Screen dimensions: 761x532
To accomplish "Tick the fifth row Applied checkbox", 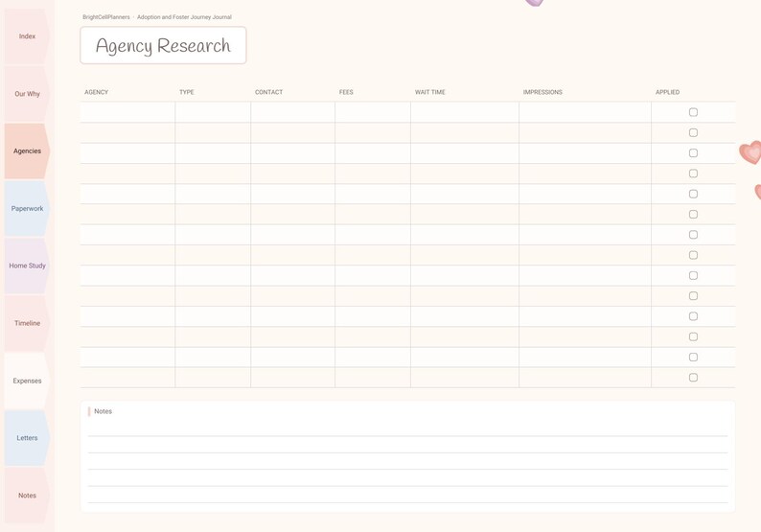I will [693, 194].
